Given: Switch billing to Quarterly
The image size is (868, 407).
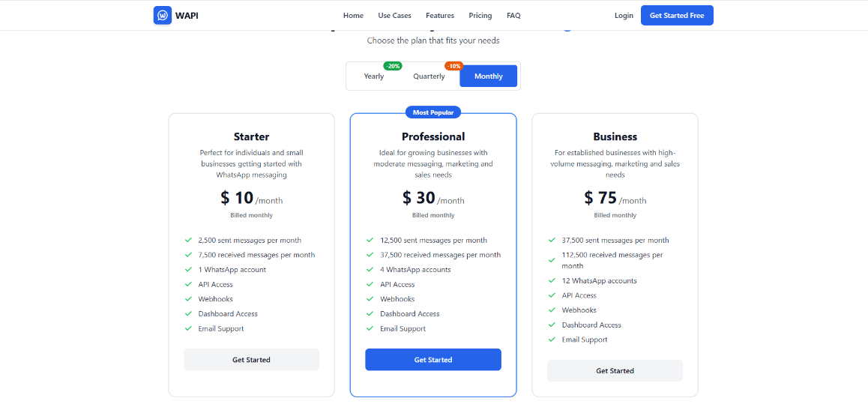Looking at the screenshot, I should [429, 76].
